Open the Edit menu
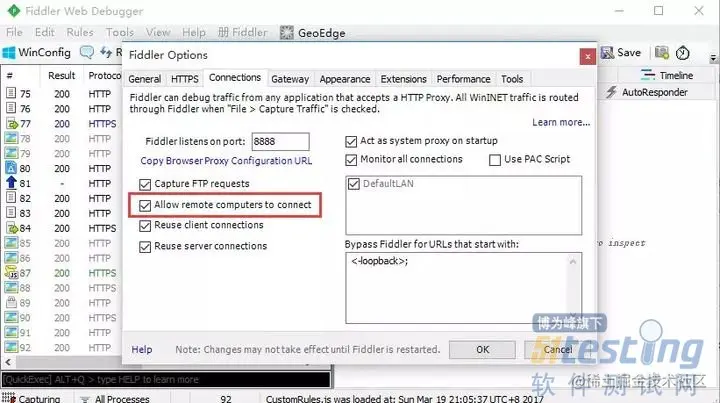Screen dimensions: 720x403 pos(45,32)
